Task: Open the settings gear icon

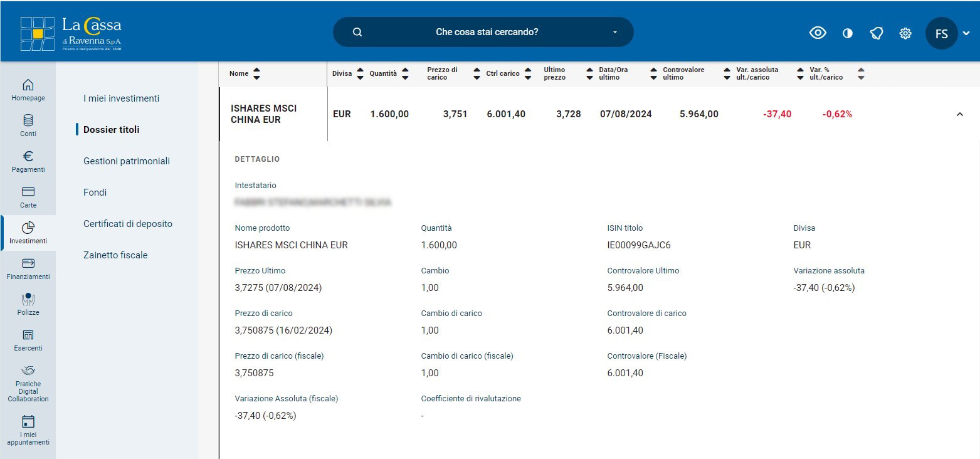Action: click(905, 33)
